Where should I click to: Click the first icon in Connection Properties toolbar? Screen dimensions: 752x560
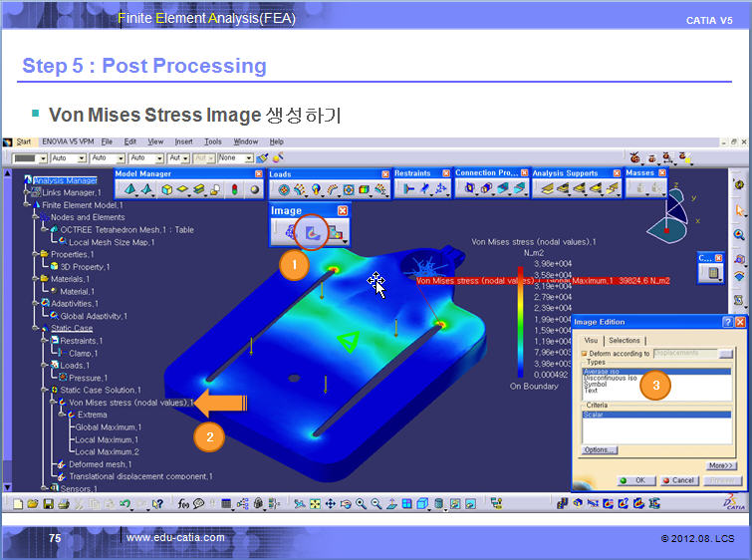tap(469, 188)
